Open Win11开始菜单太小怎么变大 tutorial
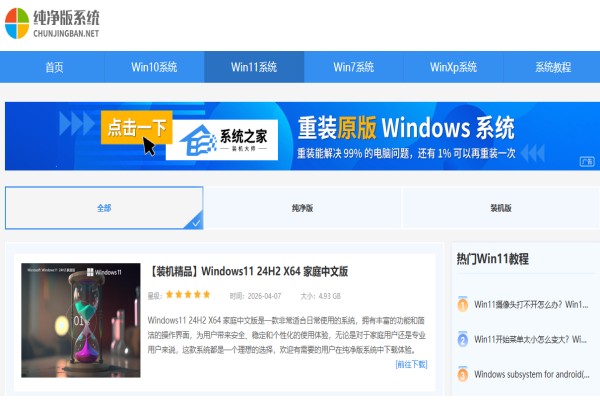Screen dimensions: 600x400 [530, 340]
